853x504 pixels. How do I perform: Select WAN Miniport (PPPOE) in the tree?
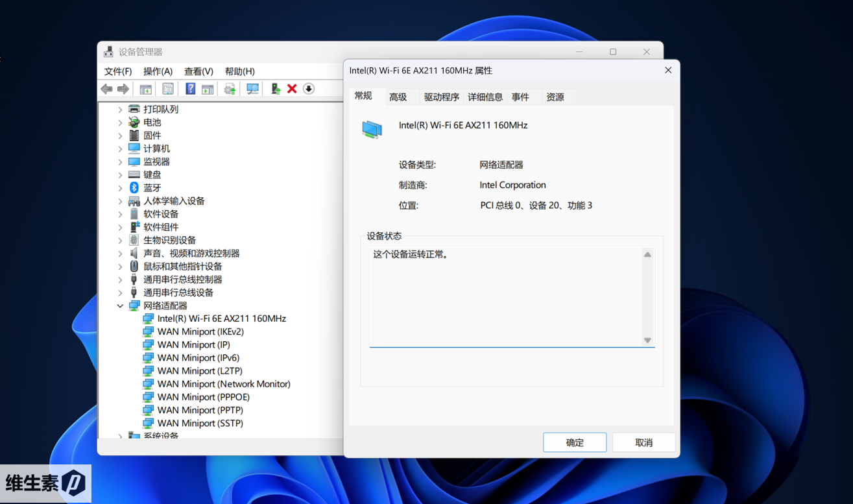[203, 397]
